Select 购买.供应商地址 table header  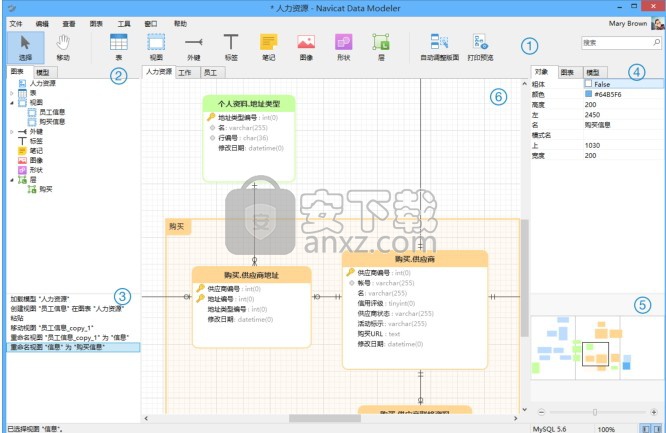coord(251,275)
